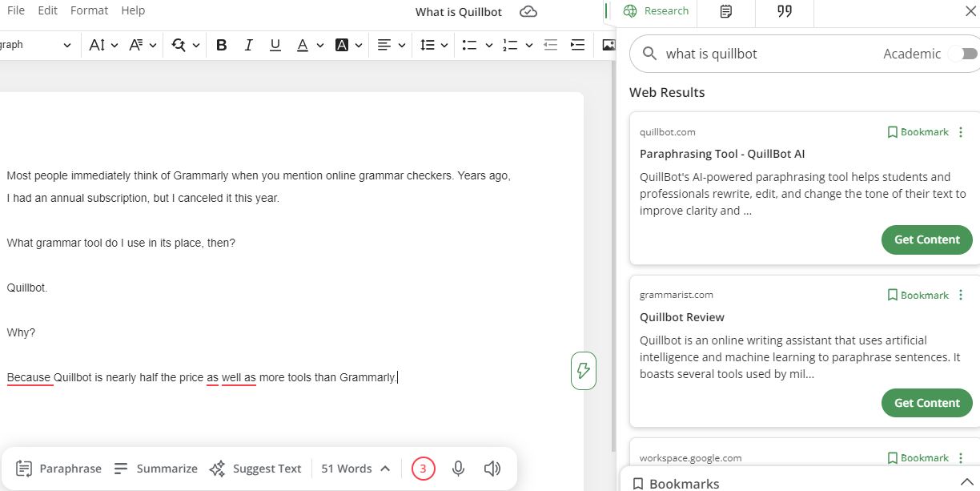Image resolution: width=980 pixels, height=491 pixels.
Task: Bookmark the Quillbot Review result
Action: point(918,295)
